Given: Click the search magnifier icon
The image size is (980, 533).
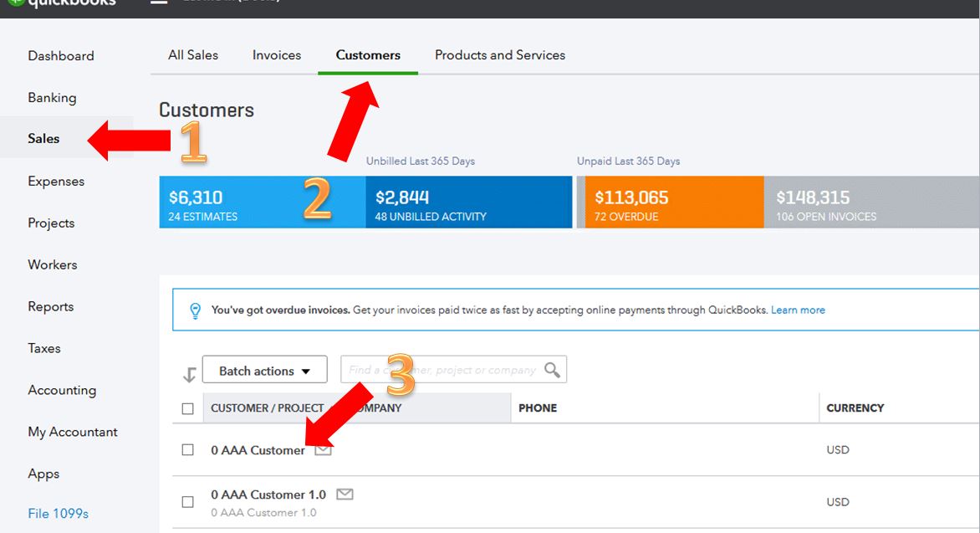Looking at the screenshot, I should pyautogui.click(x=552, y=370).
